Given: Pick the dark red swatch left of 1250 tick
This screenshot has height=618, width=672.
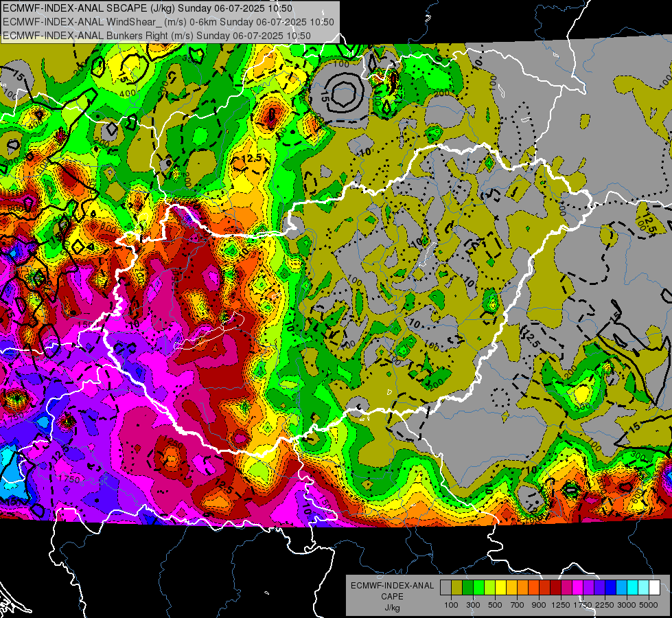Looking at the screenshot, I should pos(556,588).
